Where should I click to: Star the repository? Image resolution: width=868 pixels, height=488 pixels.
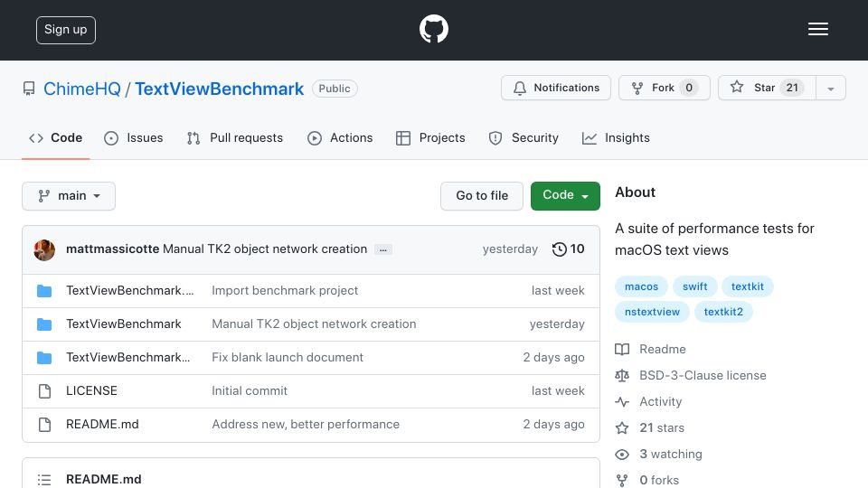[x=767, y=88]
